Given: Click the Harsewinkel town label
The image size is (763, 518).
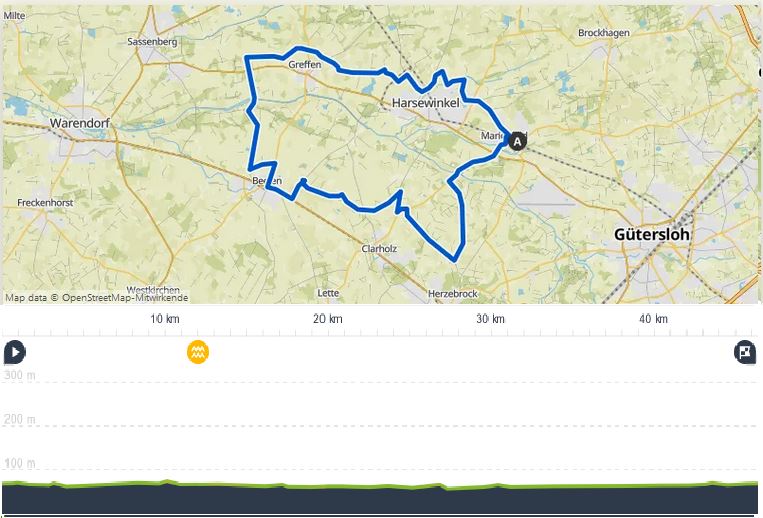Looking at the screenshot, I should [x=426, y=103].
